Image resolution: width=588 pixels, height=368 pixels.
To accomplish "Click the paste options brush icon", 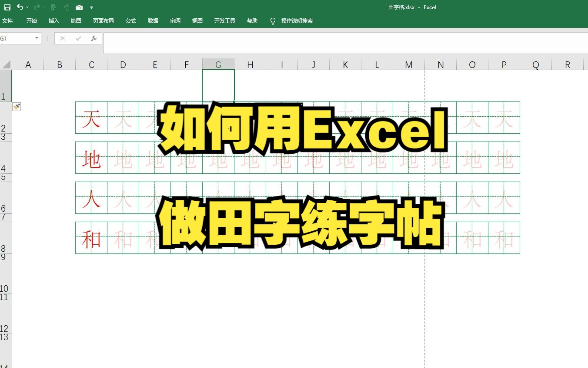I will [x=17, y=107].
